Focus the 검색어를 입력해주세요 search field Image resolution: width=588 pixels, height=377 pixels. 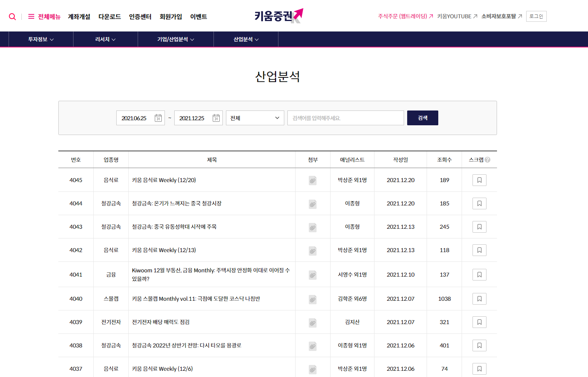tap(346, 118)
